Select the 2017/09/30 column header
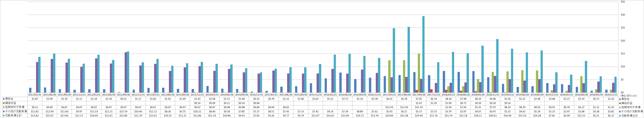This screenshot has width=644, height=118. click(419, 95)
